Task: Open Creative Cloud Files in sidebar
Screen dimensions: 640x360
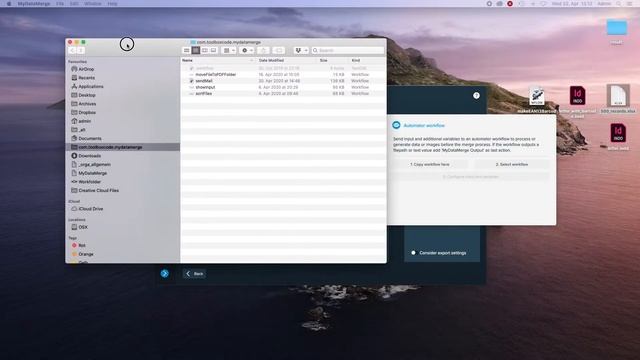Action: tap(98, 191)
